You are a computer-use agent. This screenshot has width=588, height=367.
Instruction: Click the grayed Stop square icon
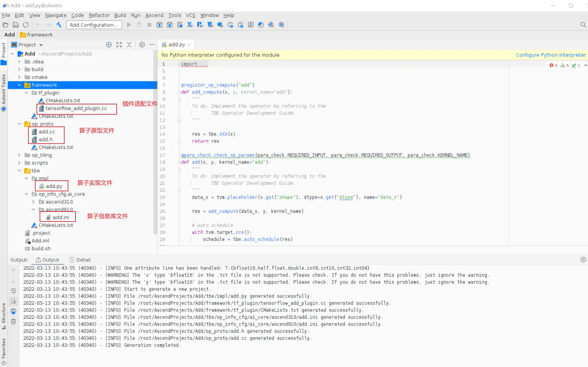[x=149, y=25]
